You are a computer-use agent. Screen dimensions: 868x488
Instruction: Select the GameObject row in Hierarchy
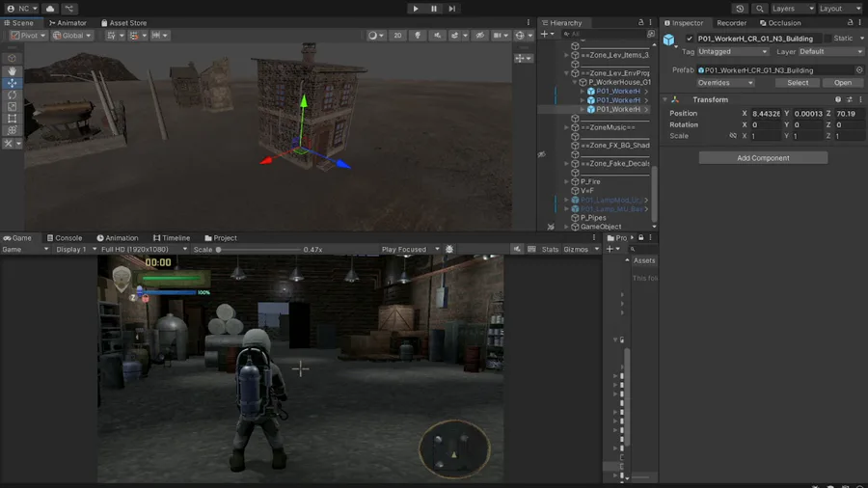601,227
